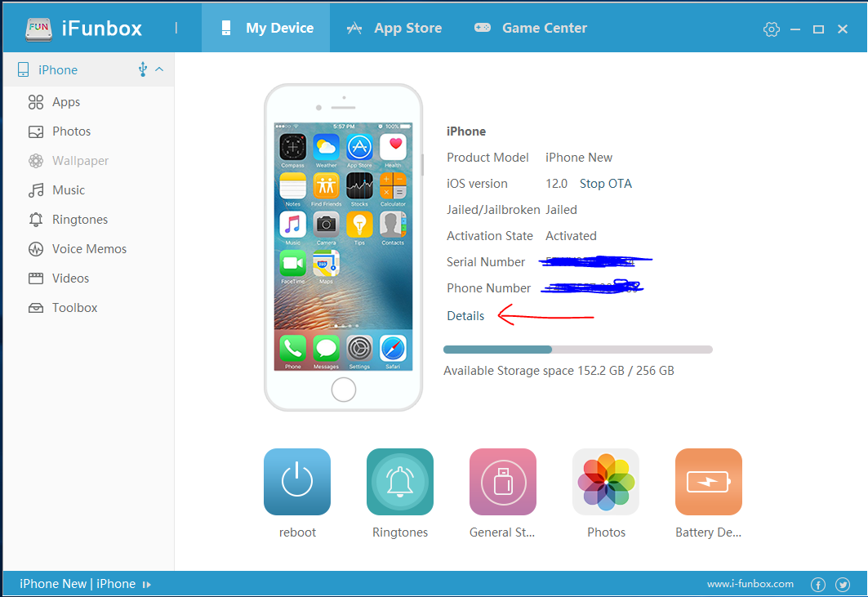The height and width of the screenshot is (597, 868).
Task: Open the My Device tab
Action: [265, 28]
